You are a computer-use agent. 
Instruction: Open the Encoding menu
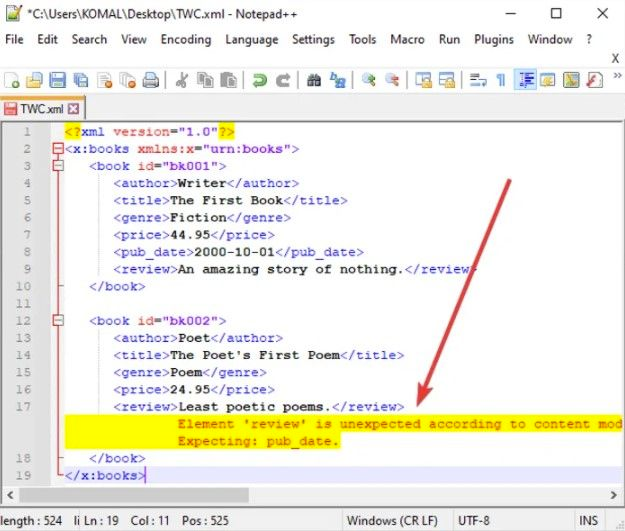click(x=186, y=39)
